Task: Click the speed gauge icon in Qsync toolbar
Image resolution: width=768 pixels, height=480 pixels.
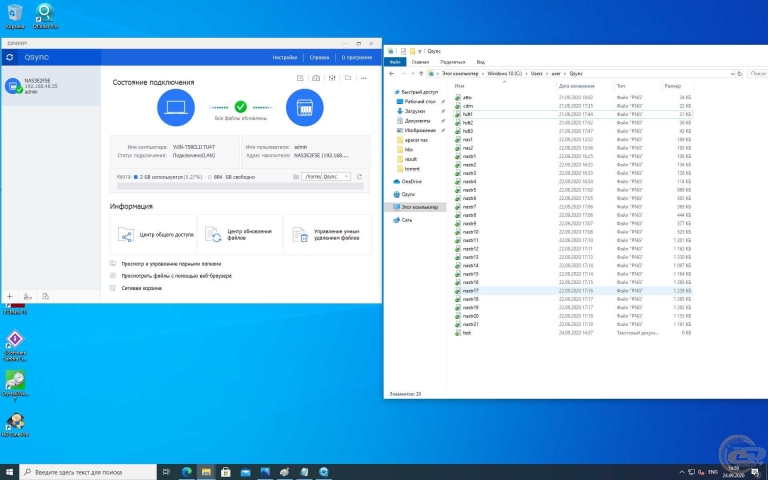Action: [x=316, y=78]
